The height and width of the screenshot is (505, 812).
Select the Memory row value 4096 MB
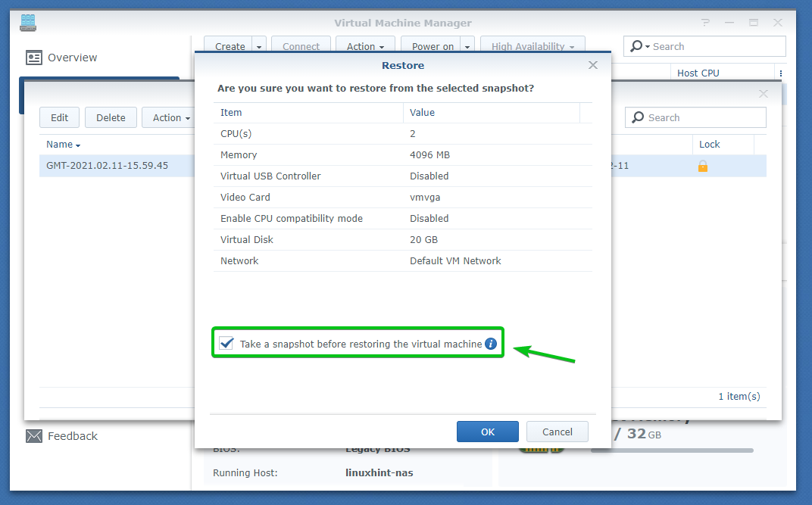[x=429, y=154]
